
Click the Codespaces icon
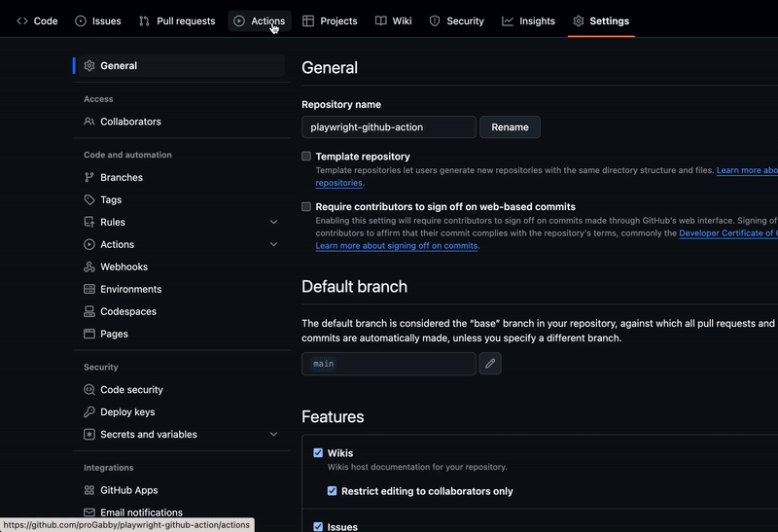coord(89,311)
